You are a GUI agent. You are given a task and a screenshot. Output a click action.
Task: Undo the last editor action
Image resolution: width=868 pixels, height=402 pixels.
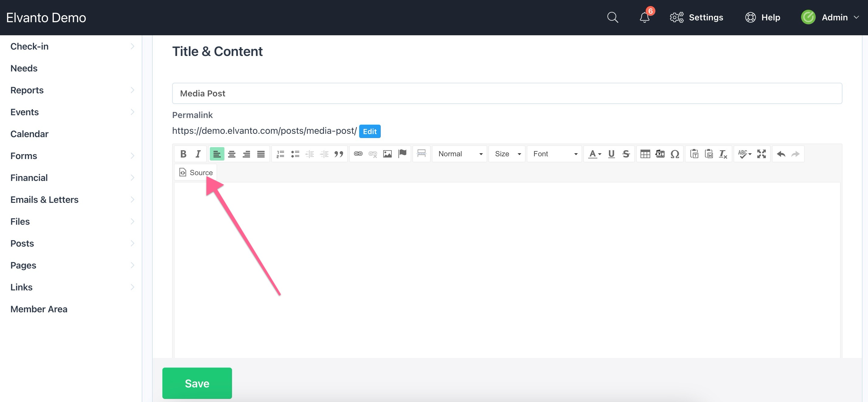click(x=781, y=154)
